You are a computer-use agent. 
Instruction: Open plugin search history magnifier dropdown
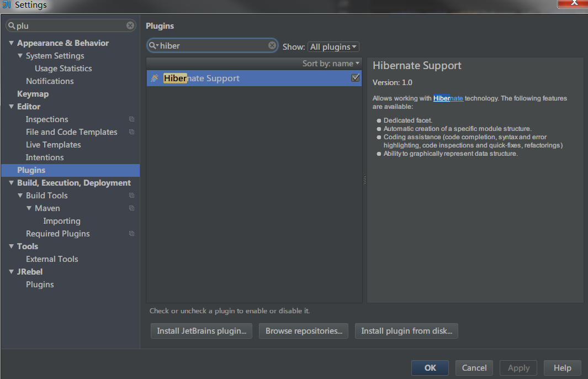point(153,46)
